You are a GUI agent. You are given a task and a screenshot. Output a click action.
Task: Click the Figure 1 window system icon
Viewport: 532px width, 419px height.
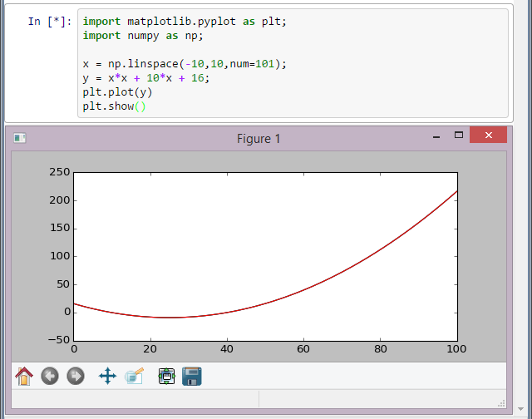point(19,139)
